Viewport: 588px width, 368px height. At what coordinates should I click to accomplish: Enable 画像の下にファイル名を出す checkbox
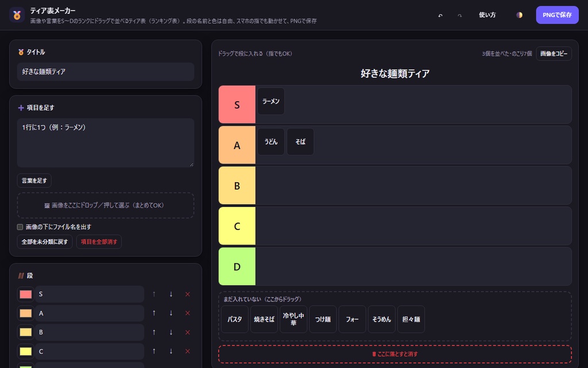(20, 227)
